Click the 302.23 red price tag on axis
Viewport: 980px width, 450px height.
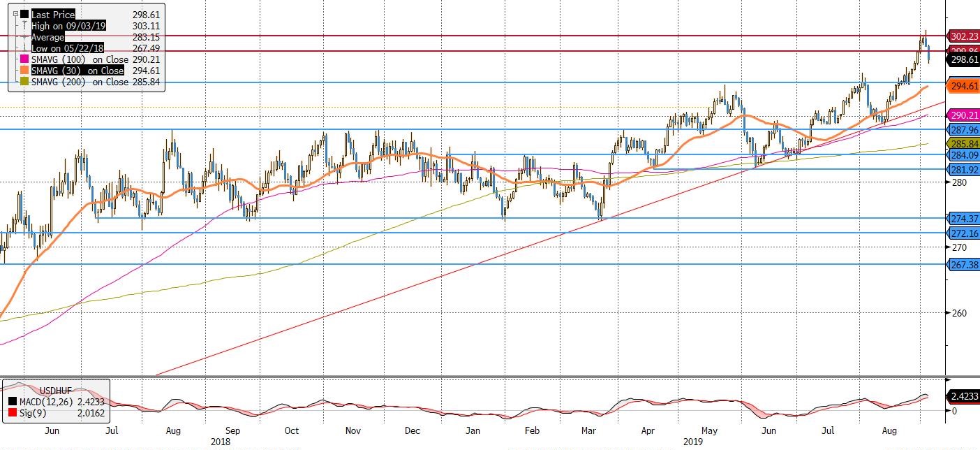click(964, 36)
